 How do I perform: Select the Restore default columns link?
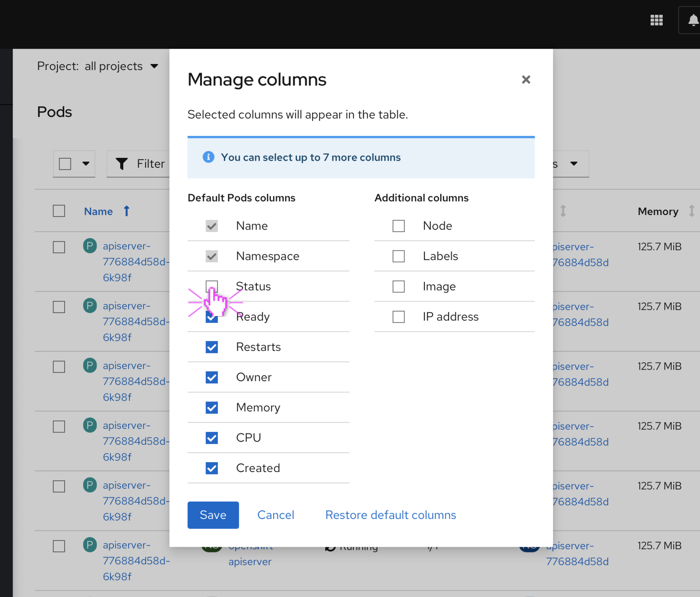tap(390, 515)
